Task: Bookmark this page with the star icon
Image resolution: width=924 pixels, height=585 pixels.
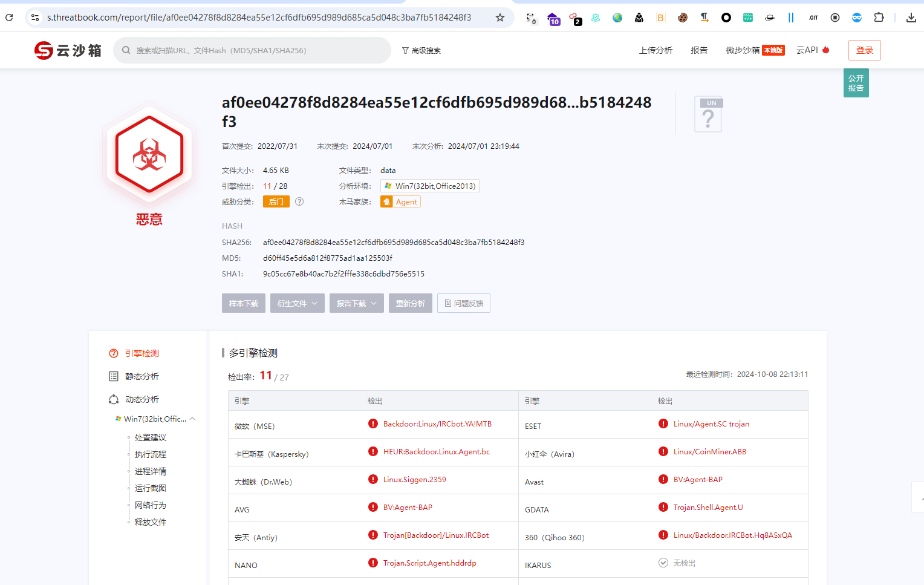Action: 500,18
